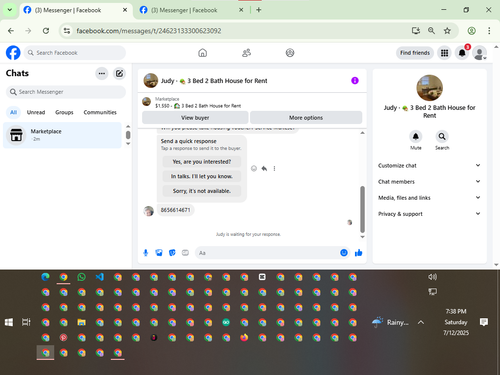Open Chrome three-dot menu
The width and height of the screenshot is (500, 375).
tap(489, 31)
